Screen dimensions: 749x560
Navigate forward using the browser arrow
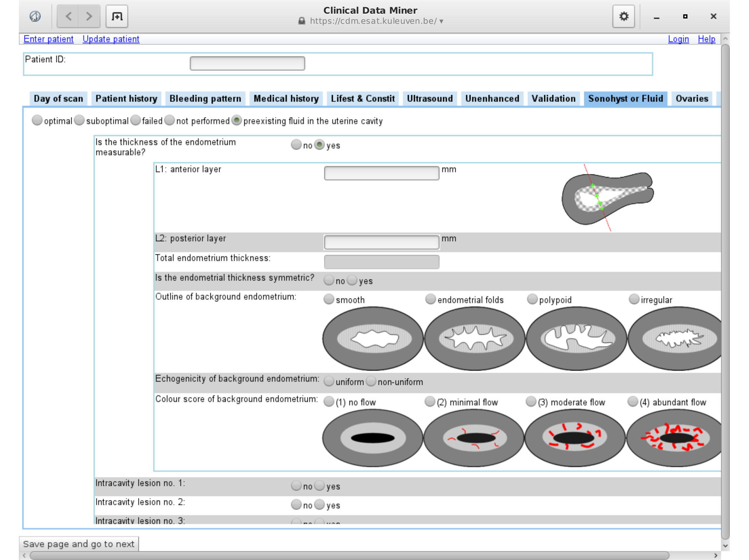pos(88,16)
